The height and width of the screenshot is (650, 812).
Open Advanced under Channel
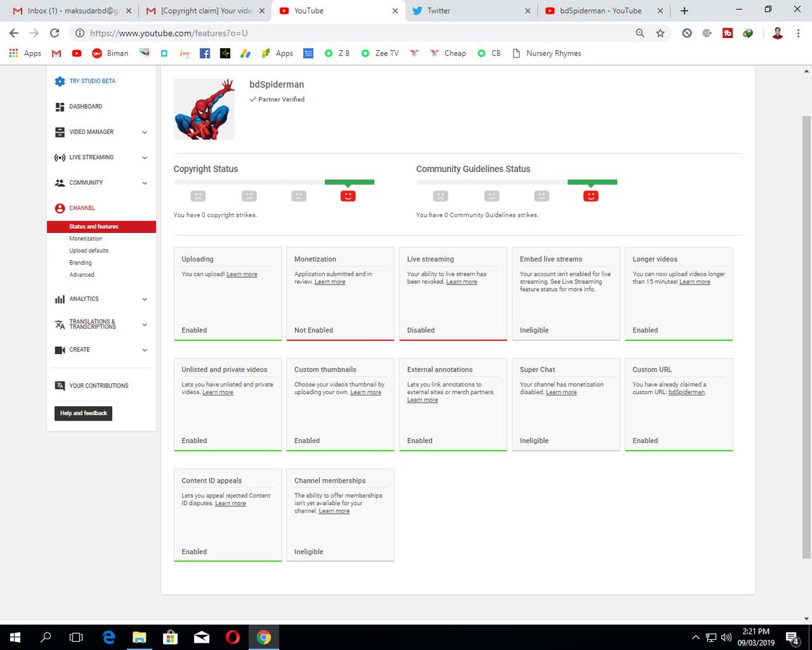pyautogui.click(x=82, y=275)
